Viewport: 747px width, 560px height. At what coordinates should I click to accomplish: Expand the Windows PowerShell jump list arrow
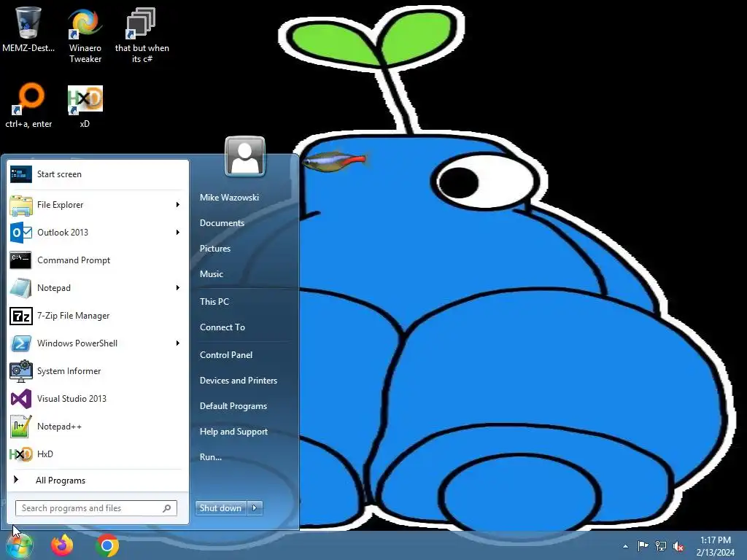tap(178, 343)
